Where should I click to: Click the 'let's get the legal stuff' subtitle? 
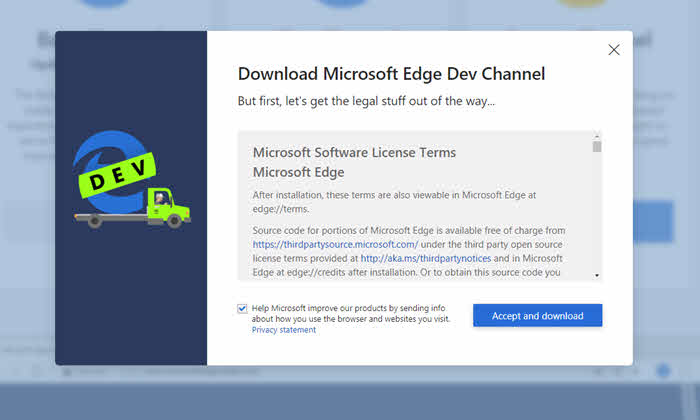366,101
